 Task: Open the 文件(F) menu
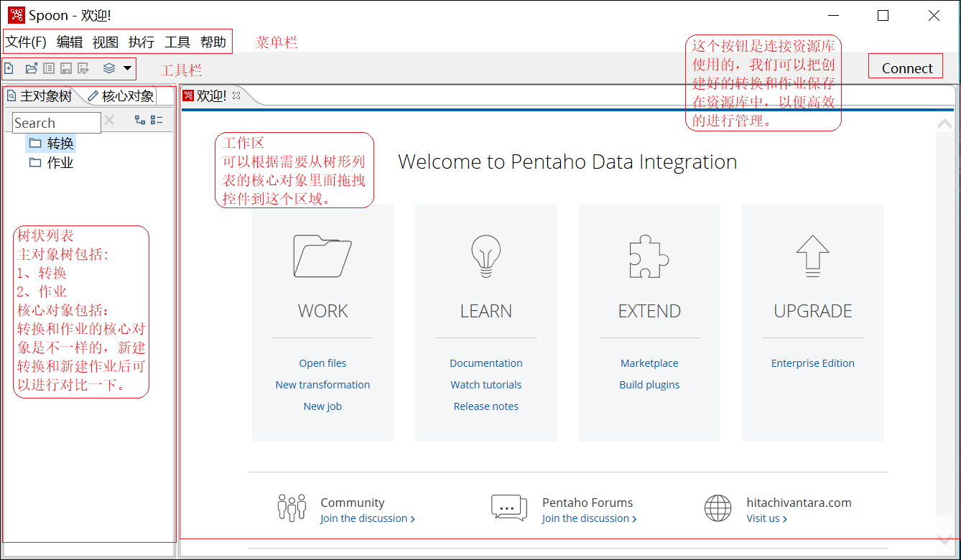[x=26, y=42]
